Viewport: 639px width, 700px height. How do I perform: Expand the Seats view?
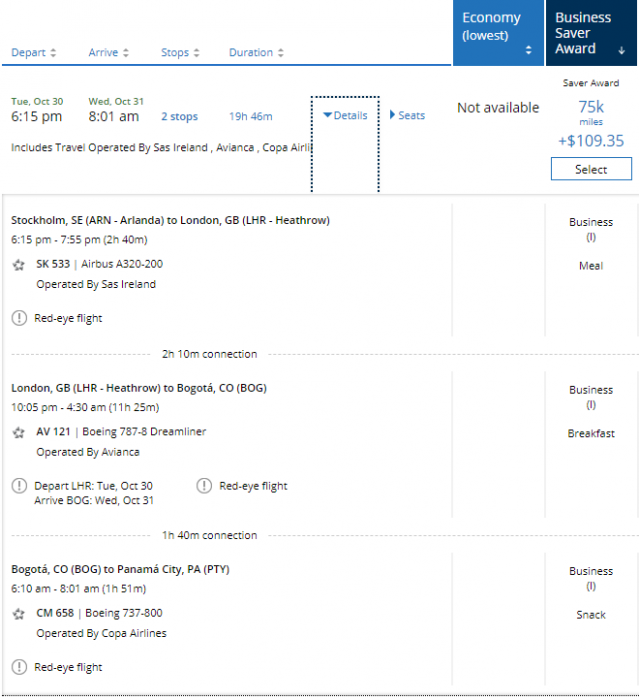pos(407,116)
